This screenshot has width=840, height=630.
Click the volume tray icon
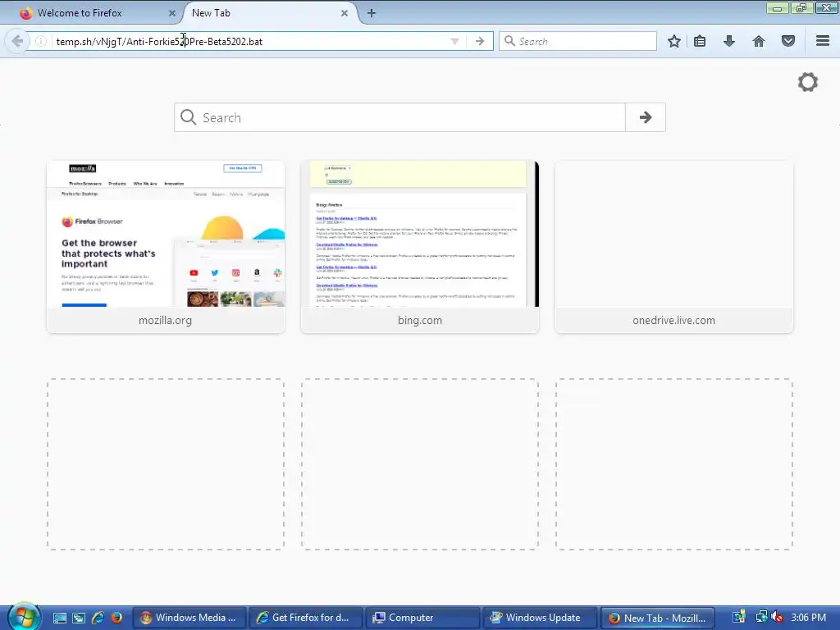click(x=776, y=618)
